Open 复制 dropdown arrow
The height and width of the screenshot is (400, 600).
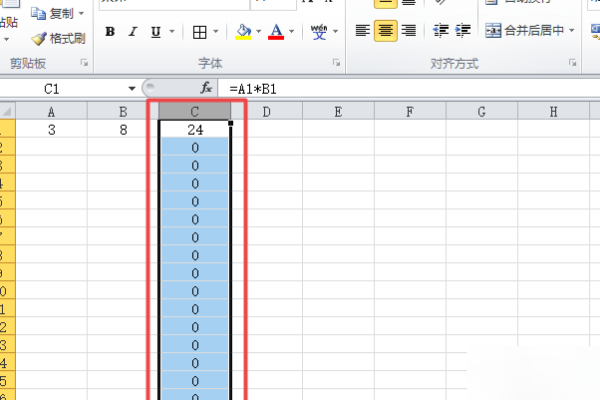tap(81, 14)
